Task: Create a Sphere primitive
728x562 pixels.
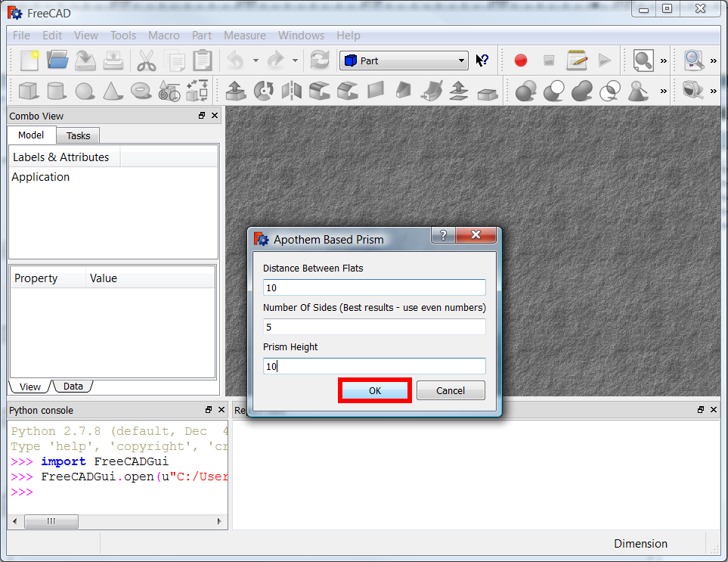Action: 85,91
